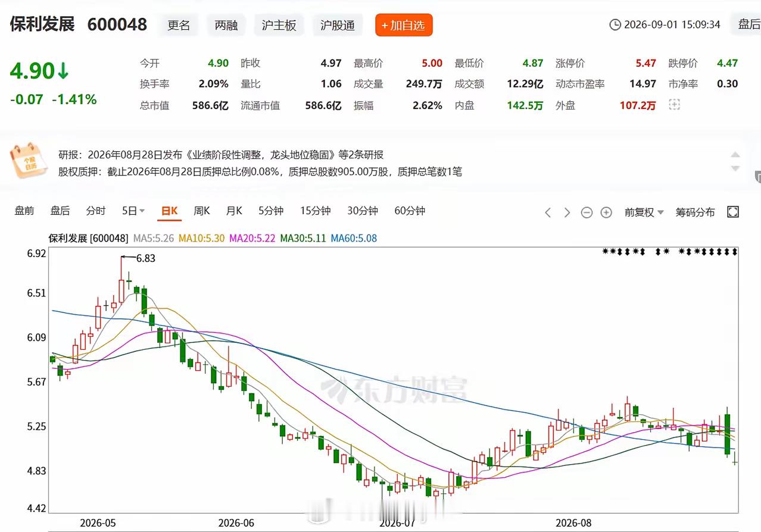761x532 pixels.
Task: Switch to the 盘后 chart tab
Action: 60,211
